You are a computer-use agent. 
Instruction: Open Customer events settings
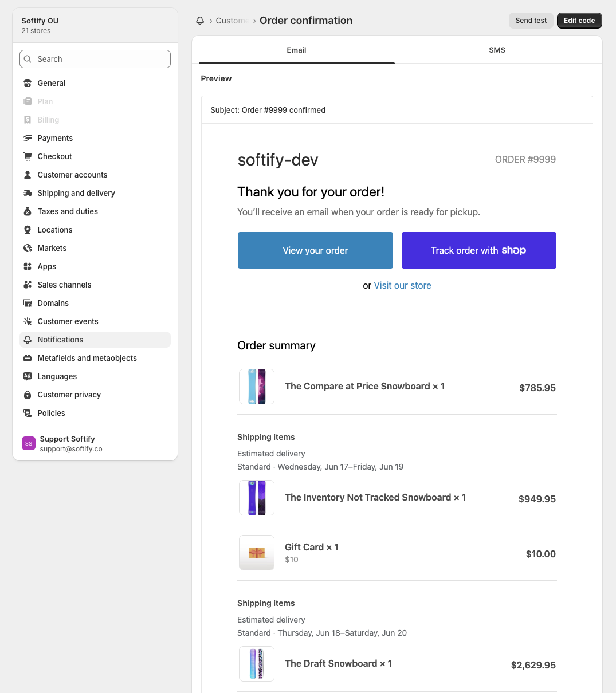[95, 321]
